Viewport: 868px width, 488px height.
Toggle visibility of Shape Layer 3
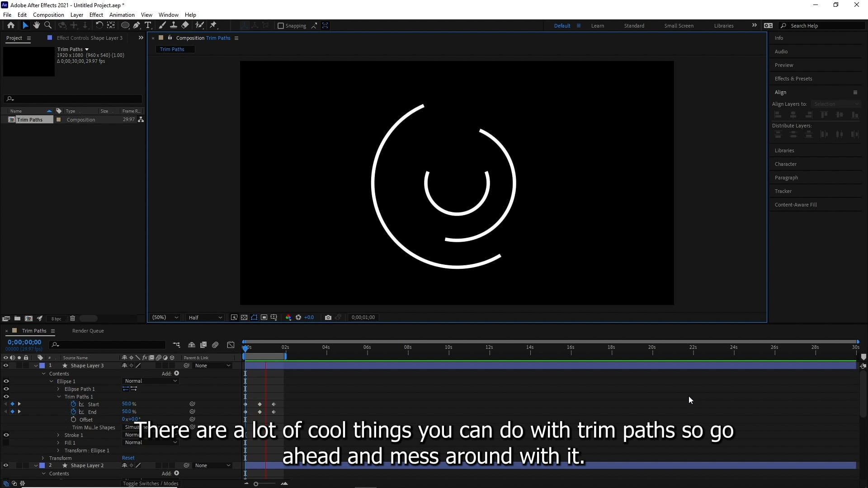pos(5,365)
